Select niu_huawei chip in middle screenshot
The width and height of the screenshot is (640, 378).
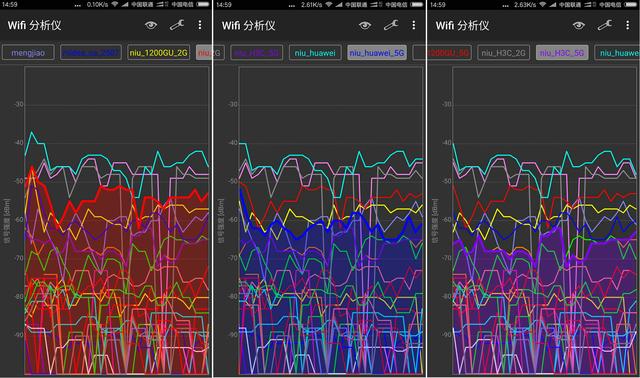pos(315,53)
